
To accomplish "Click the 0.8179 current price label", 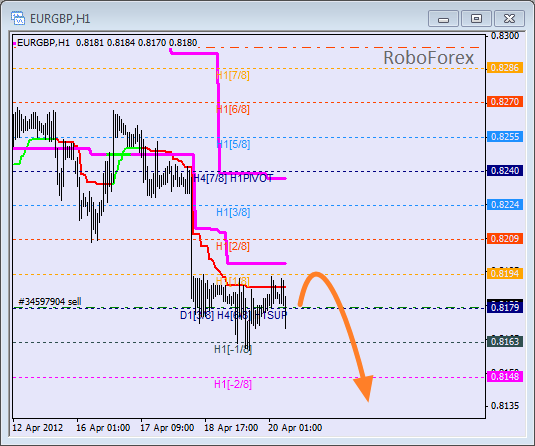I will click(505, 308).
